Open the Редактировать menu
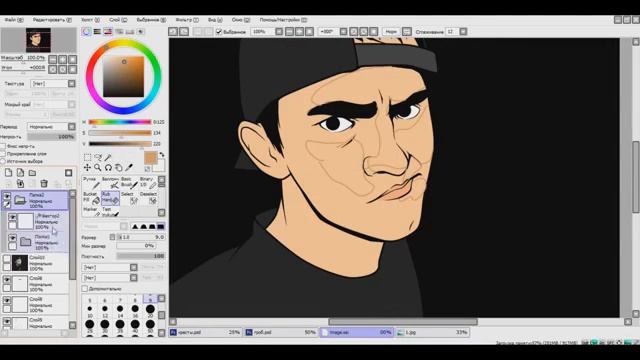Image resolution: width=640 pixels, height=360 pixels. (52, 20)
